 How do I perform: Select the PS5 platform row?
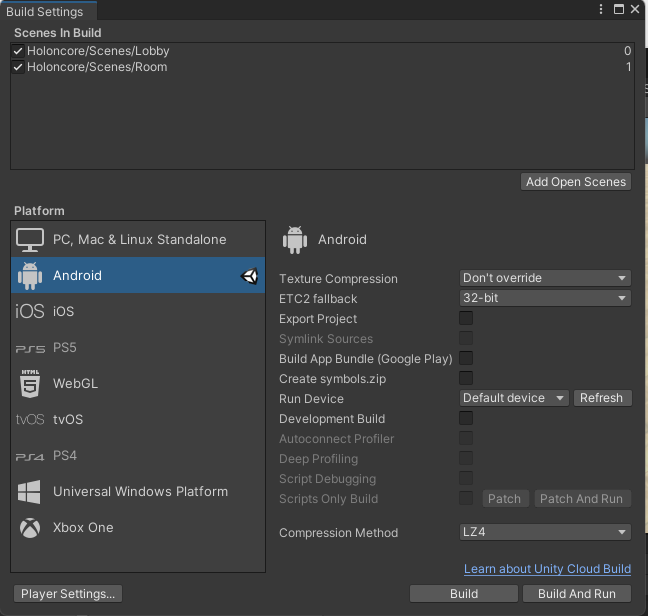[x=138, y=348]
